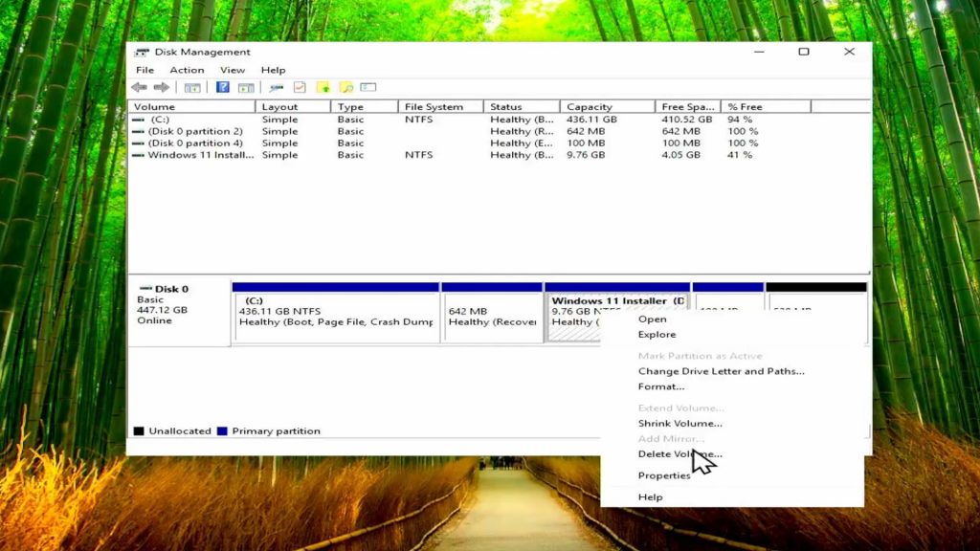Click the Forward navigation arrow icon
This screenshot has width=980, height=551.
tap(160, 87)
